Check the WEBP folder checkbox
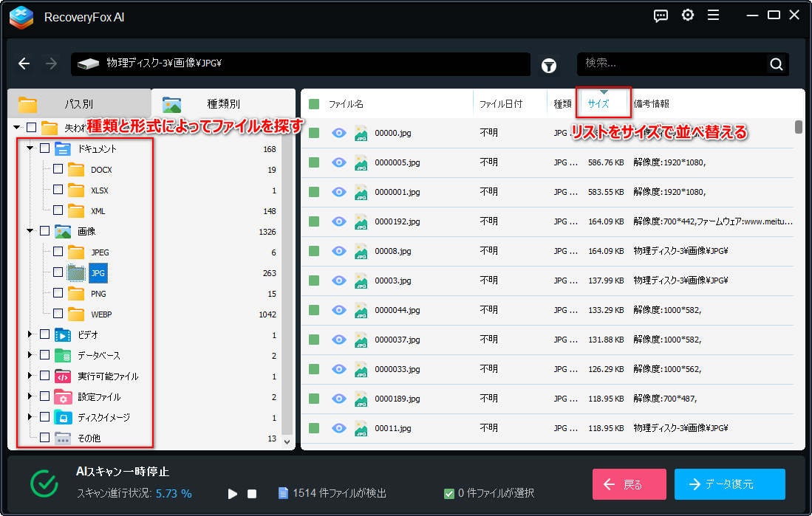The image size is (812, 516). (x=58, y=314)
